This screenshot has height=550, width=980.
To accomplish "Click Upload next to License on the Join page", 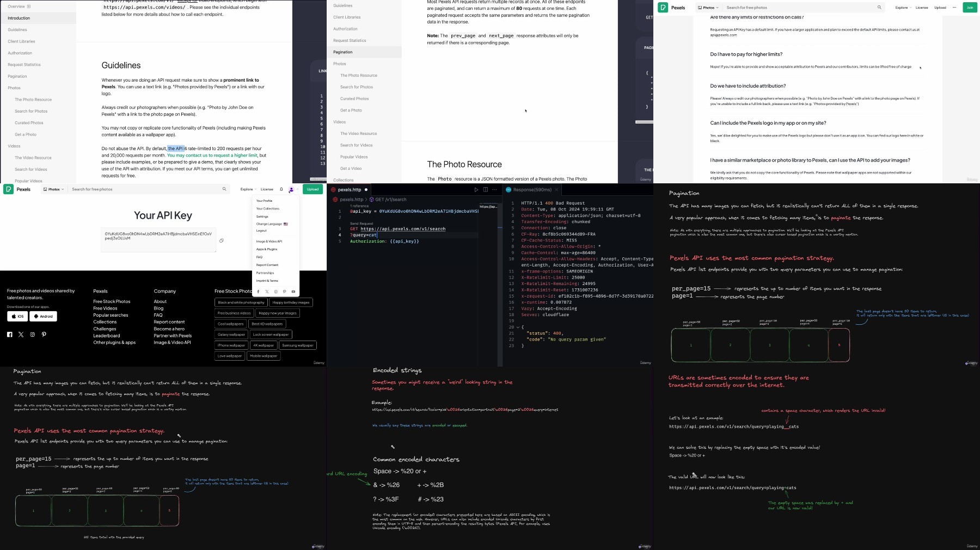I will [940, 8].
